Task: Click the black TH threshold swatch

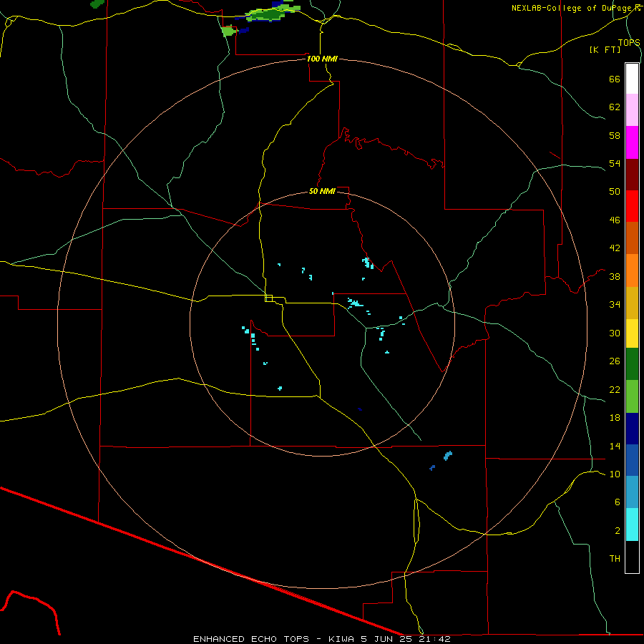Action: coord(632,557)
